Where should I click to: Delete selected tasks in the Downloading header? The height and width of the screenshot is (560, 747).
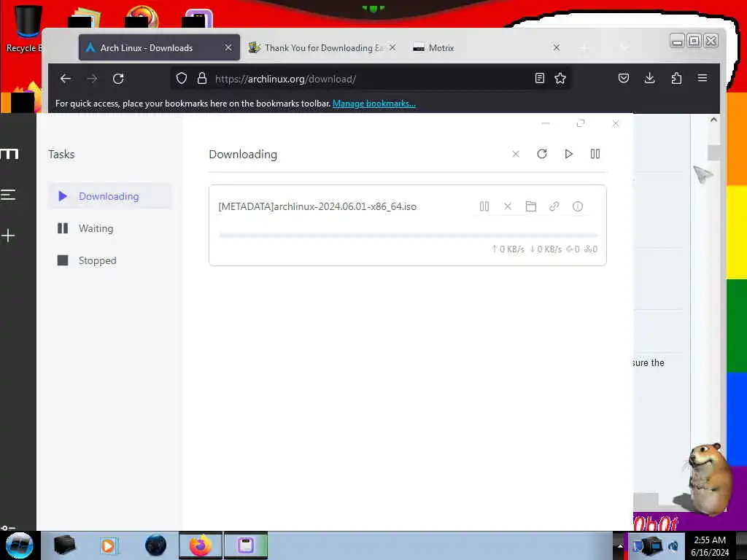[x=516, y=154]
